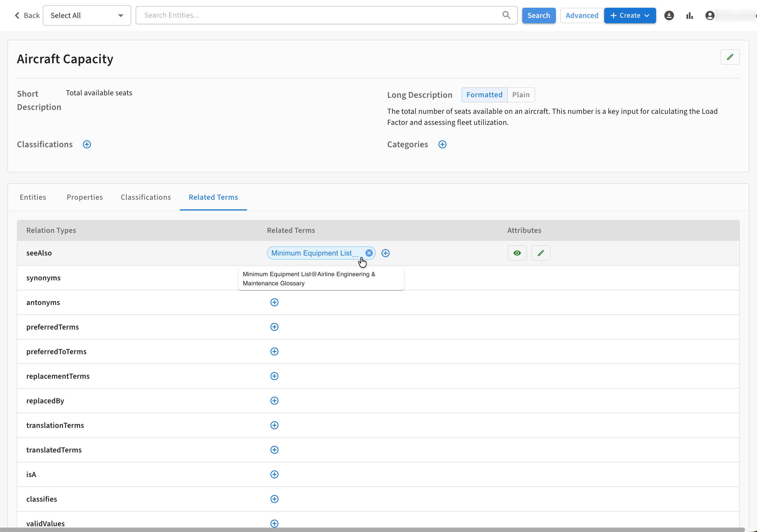The width and height of the screenshot is (757, 532).
Task: Open the Advanced search button
Action: (582, 15)
